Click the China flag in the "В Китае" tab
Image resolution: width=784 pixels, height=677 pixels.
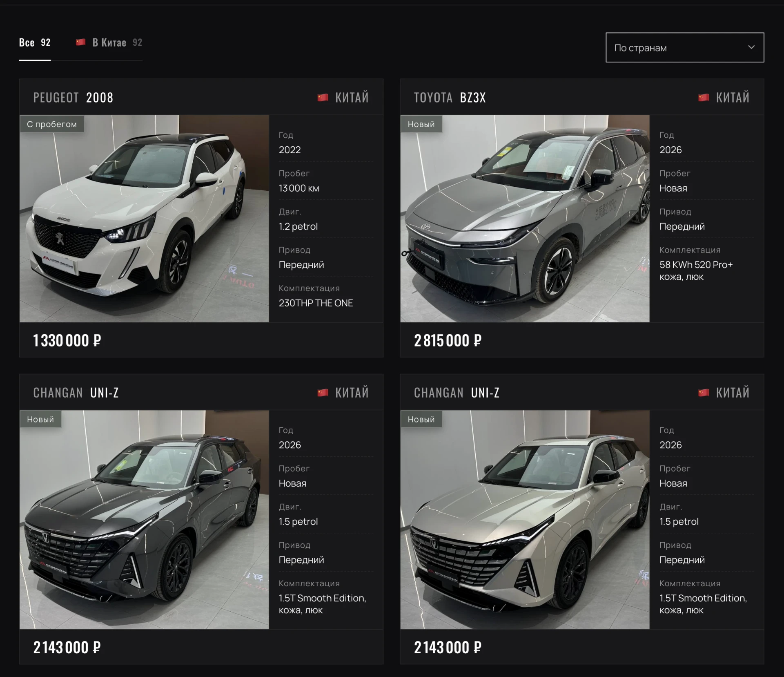point(81,42)
